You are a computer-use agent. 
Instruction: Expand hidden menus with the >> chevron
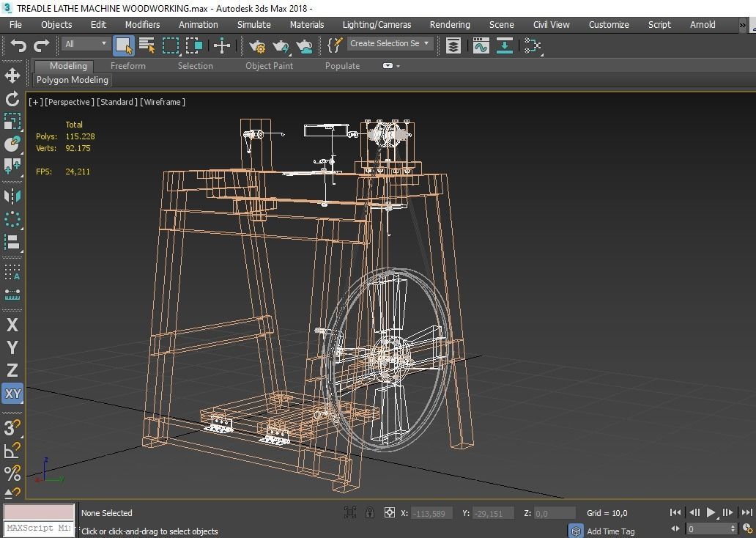(x=743, y=25)
